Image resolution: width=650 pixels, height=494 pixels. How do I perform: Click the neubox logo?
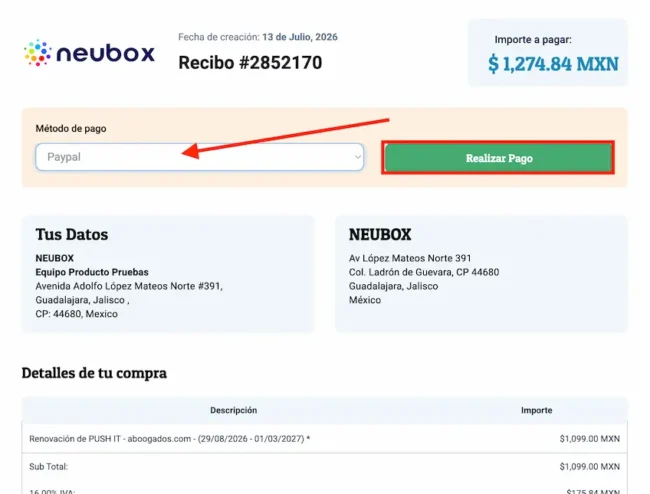click(x=89, y=53)
